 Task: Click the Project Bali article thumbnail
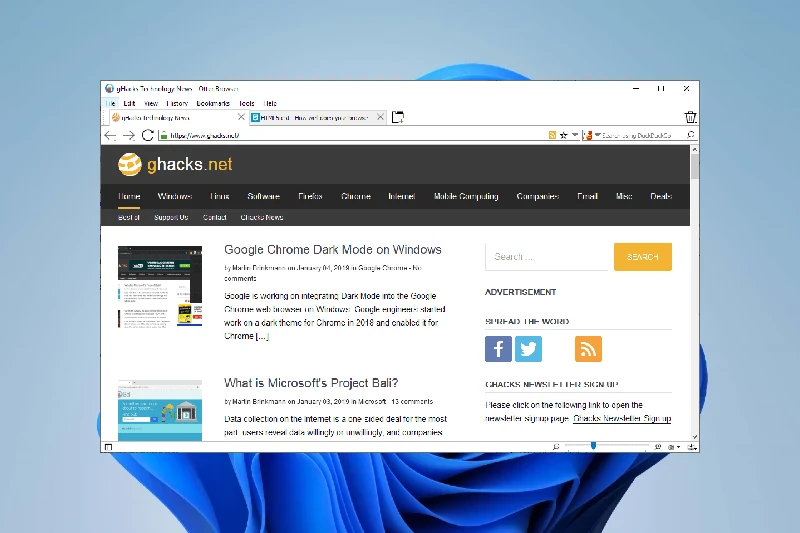[160, 410]
